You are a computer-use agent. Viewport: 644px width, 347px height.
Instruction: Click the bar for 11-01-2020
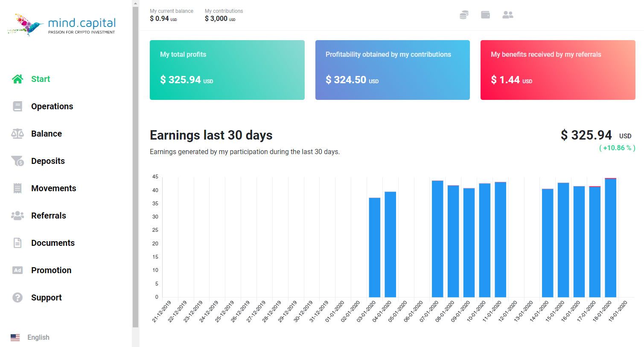[x=501, y=239]
